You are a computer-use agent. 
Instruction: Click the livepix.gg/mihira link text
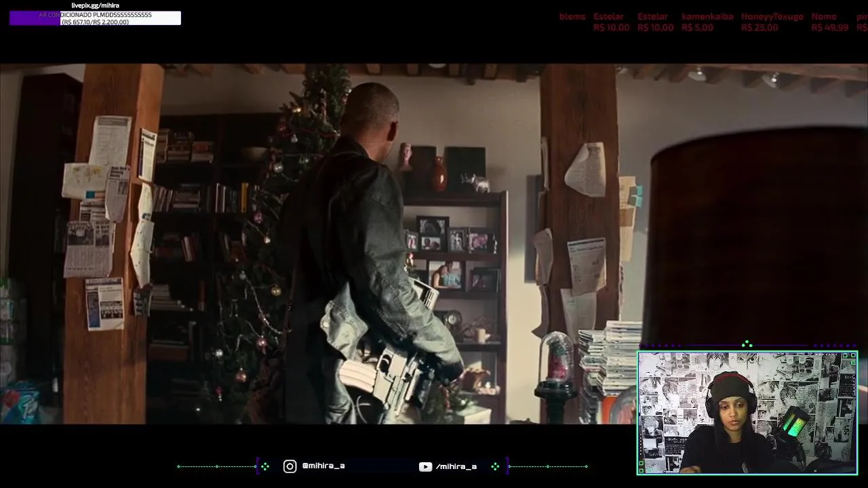coord(95,5)
